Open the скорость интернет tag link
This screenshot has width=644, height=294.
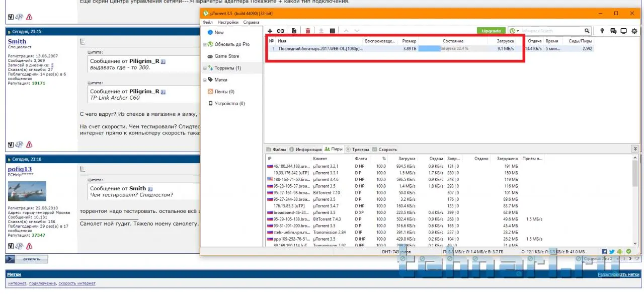(x=77, y=283)
